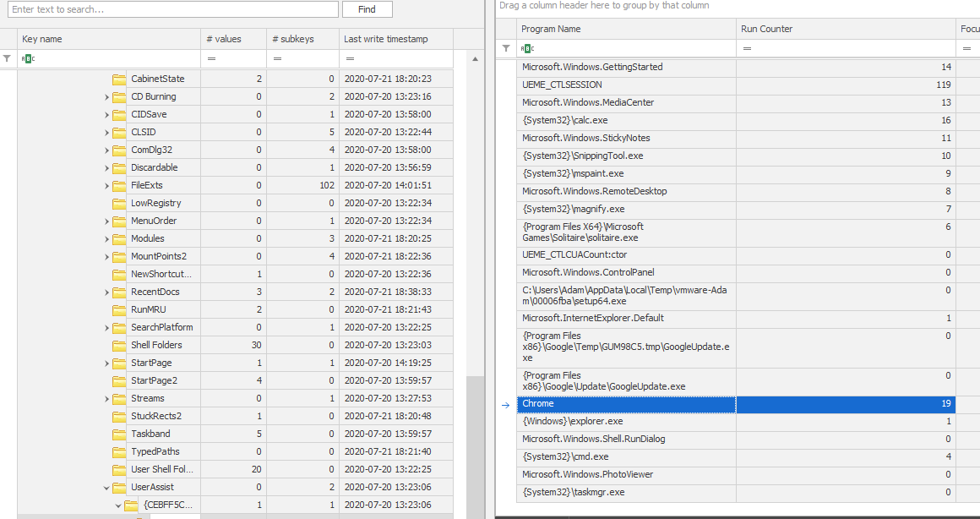Expand the RecentDocs tree node
The image size is (980, 519).
(x=107, y=292)
